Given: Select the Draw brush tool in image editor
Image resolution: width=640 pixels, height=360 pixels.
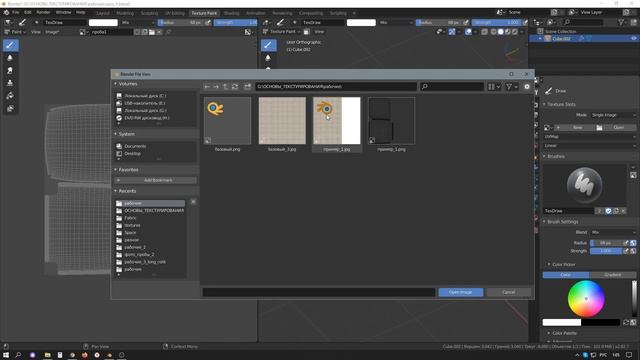Looking at the screenshot, I should (x=10, y=45).
